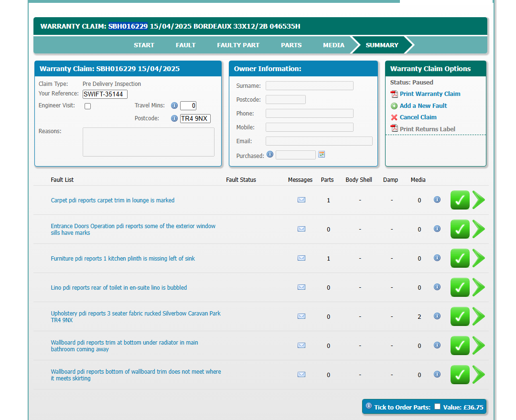Click green tick for Entrance Doors fault
516x420 pixels.
(x=460, y=230)
